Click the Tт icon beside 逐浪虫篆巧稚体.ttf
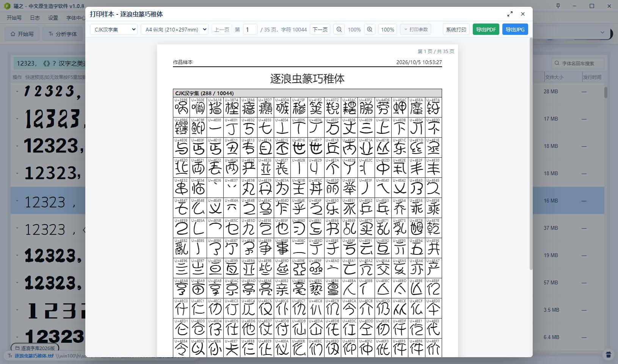Image resolution: width=618 pixels, height=364 pixels. (x=10, y=356)
